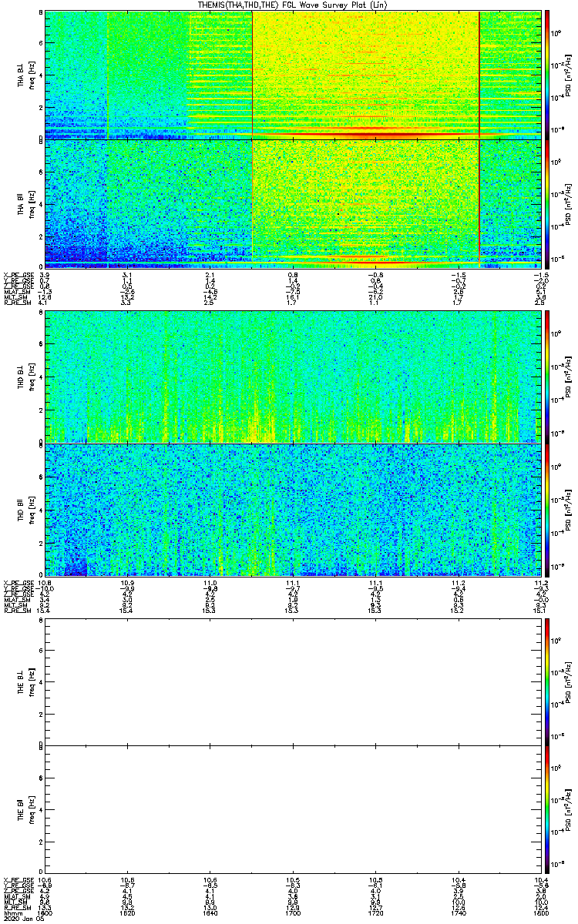Click X_RE_GSE value 3.9 under THA plots
The image size is (578, 924).
pyautogui.click(x=45, y=275)
